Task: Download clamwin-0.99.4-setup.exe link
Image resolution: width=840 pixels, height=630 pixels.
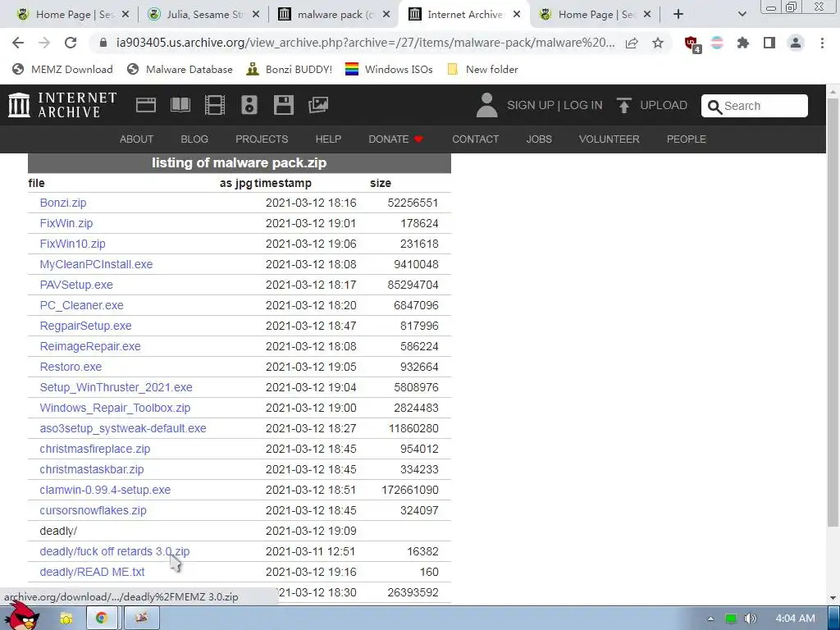Action: pyautogui.click(x=105, y=491)
